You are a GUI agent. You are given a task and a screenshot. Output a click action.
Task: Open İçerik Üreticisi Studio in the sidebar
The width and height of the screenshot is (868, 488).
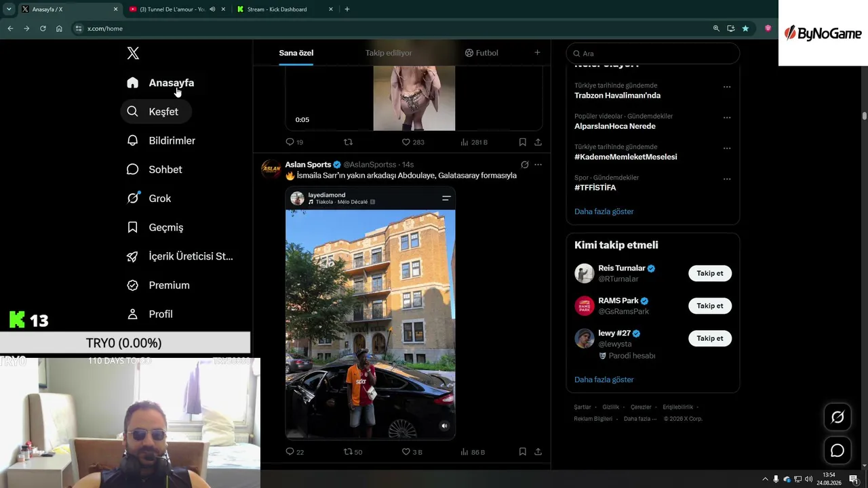[x=180, y=256]
